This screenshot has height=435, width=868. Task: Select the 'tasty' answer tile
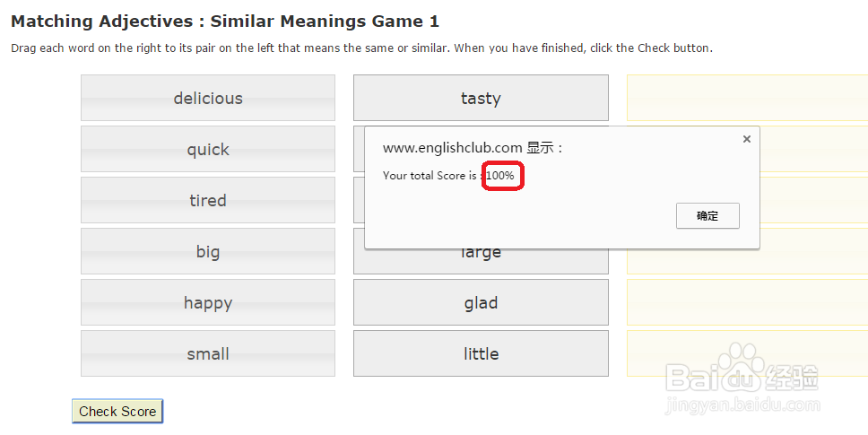tap(481, 98)
